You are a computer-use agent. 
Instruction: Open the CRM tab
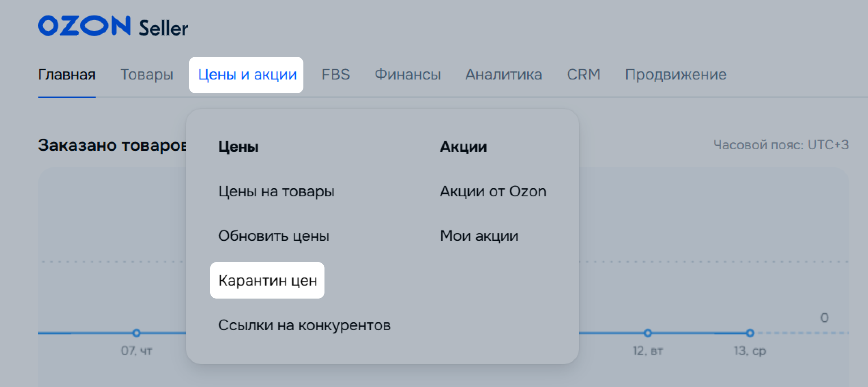[x=584, y=75]
